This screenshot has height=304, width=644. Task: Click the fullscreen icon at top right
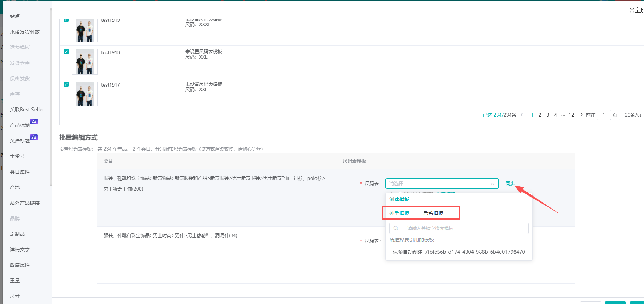click(632, 10)
